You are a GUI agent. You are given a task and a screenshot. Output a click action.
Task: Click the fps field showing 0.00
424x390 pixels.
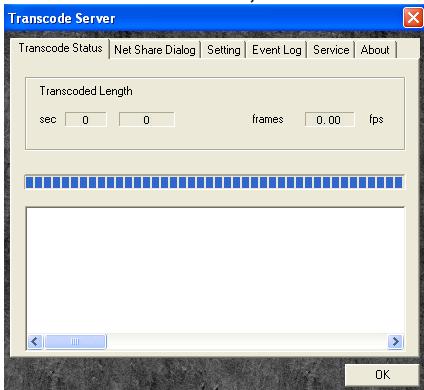click(329, 120)
